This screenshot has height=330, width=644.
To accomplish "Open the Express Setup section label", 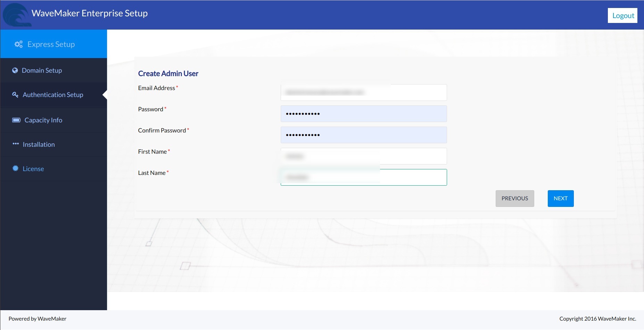I will pyautogui.click(x=51, y=44).
